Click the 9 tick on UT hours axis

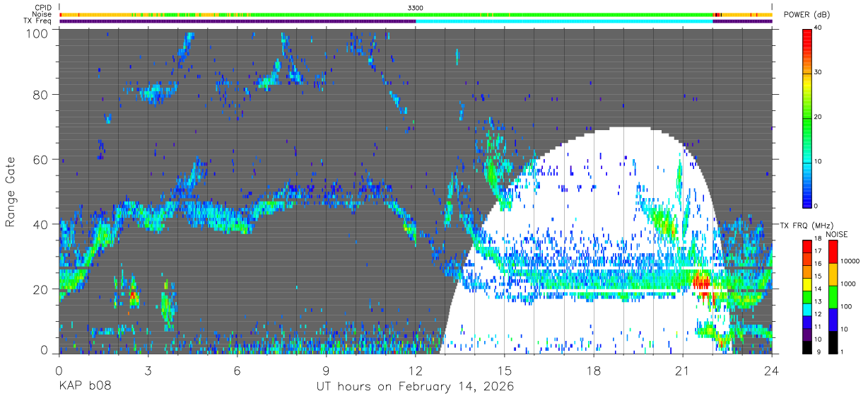point(327,369)
